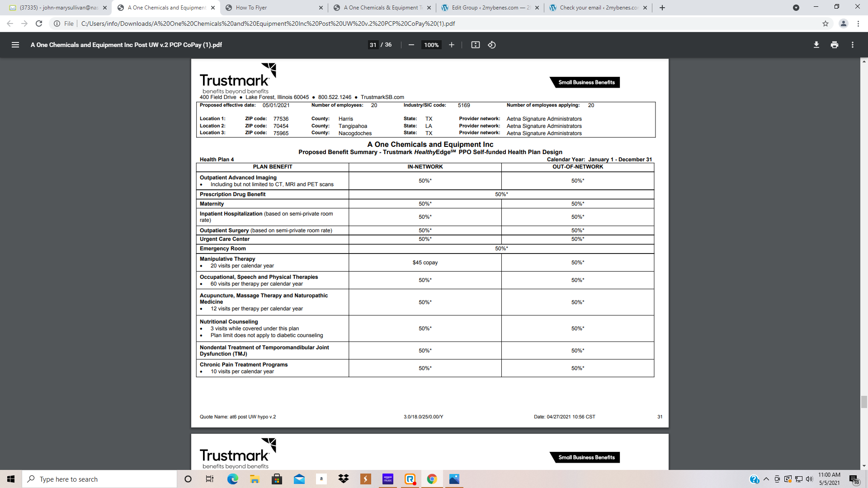Click the IN-NETWORK column header

[x=425, y=167]
